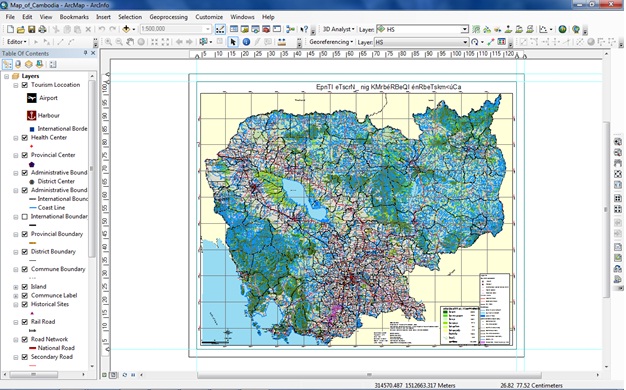
Task: Switch TOC to List By Visibility
Action: pos(28,64)
